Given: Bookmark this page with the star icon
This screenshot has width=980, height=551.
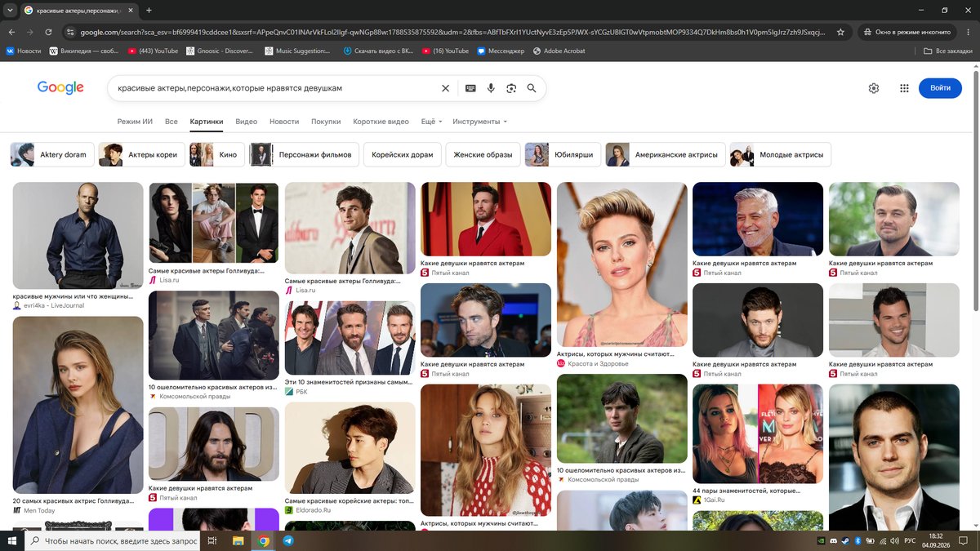Looking at the screenshot, I should (841, 32).
